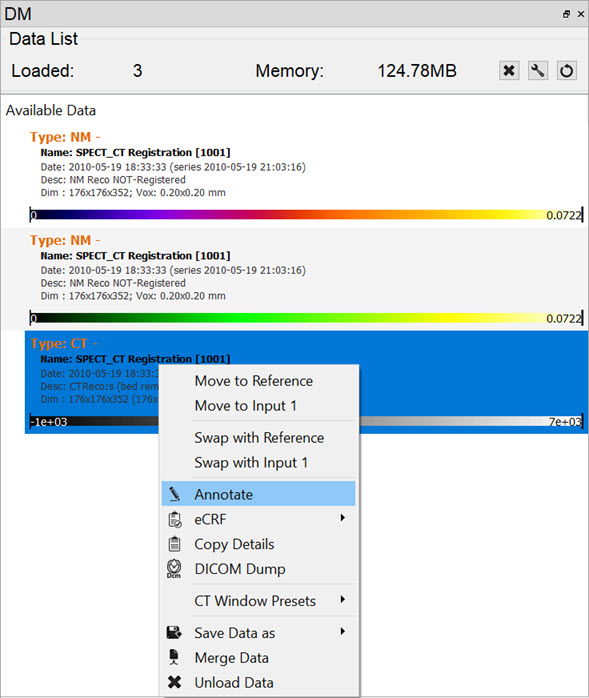Click the grayscale color bar of CT dataset
This screenshot has height=698, width=589.
[x=306, y=422]
